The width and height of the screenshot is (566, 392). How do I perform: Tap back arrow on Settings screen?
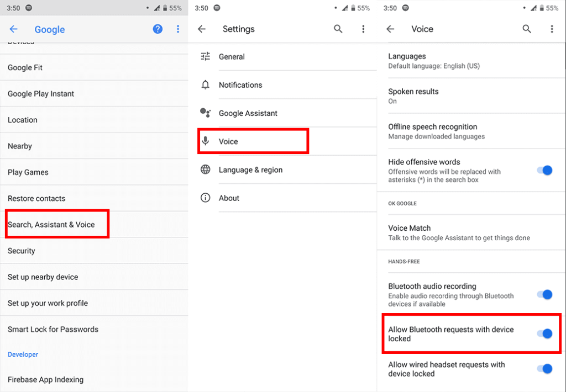pos(202,29)
